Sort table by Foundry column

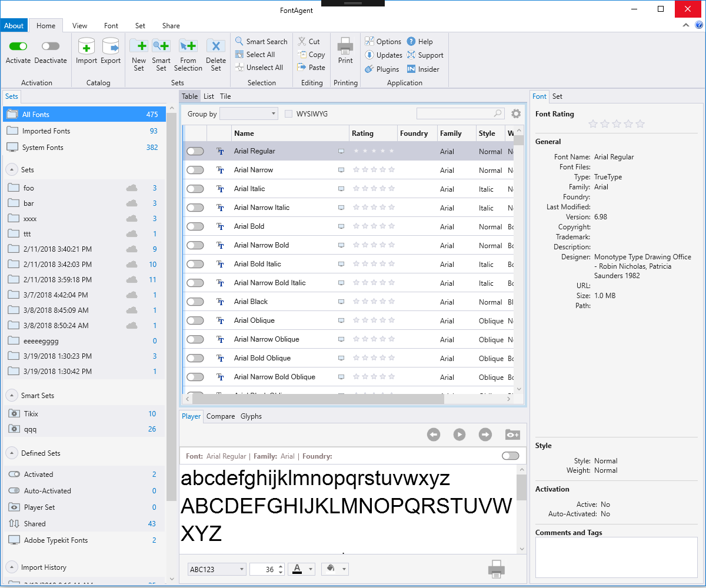[418, 133]
